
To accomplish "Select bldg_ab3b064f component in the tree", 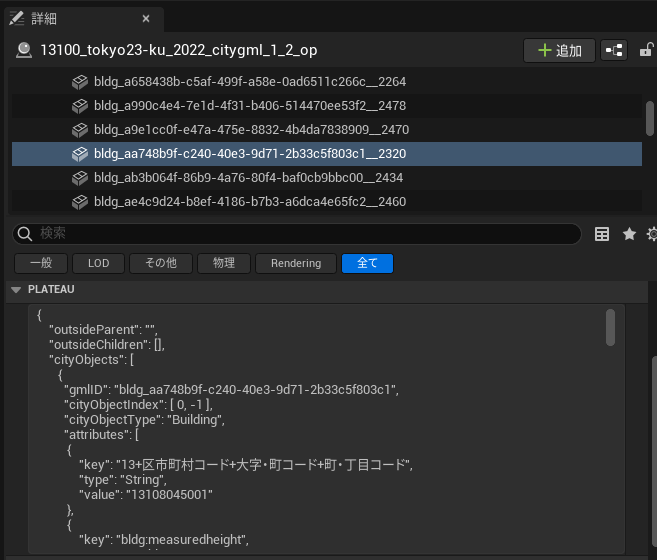I will click(248, 178).
